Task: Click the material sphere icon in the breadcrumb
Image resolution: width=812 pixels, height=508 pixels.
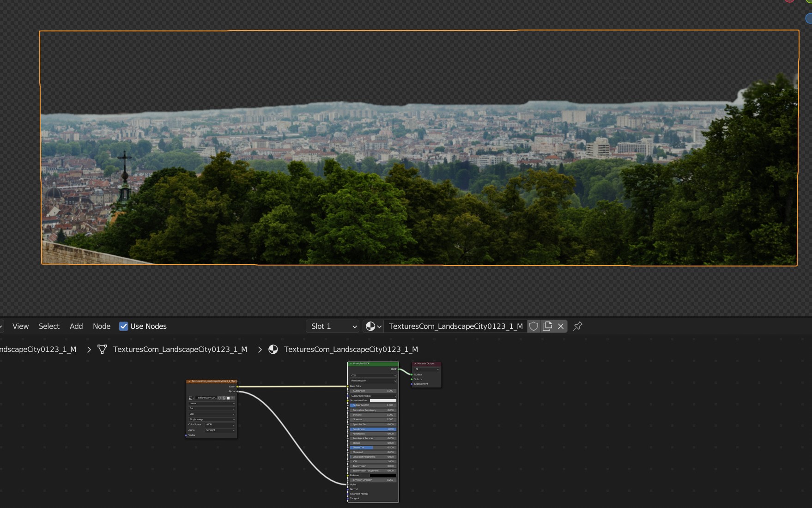Action: pos(273,350)
